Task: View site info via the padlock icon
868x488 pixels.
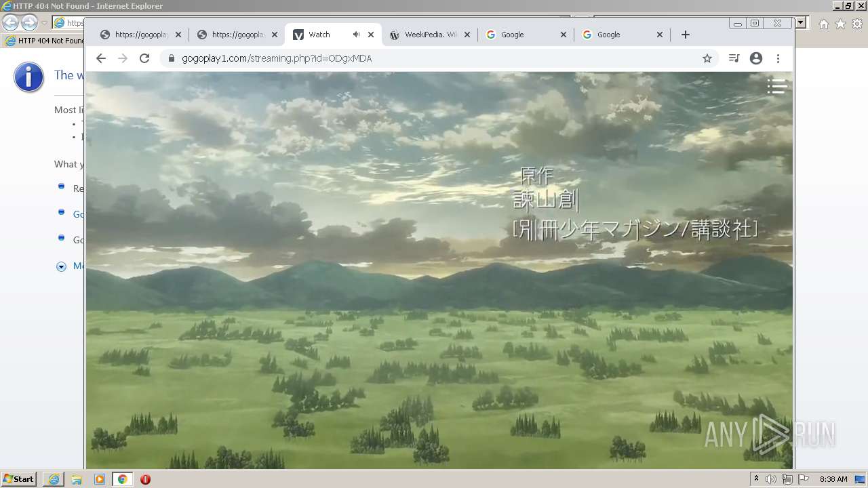Action: coord(171,58)
